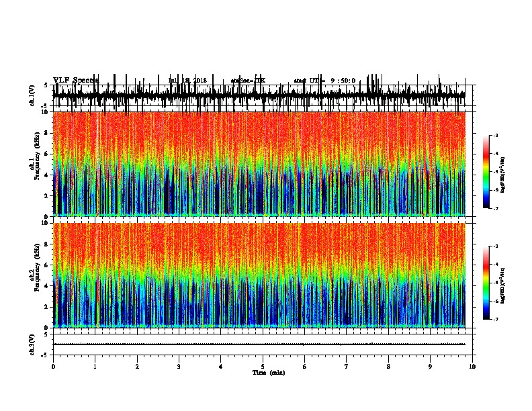
Task: Click the ch.1 color bar '-3' top value
Action: point(495,136)
